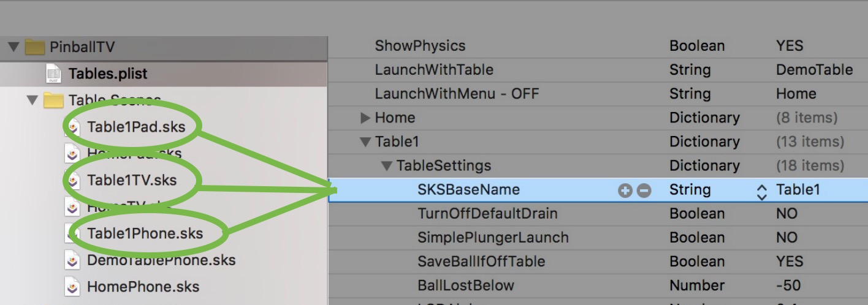This screenshot has width=868, height=305.
Task: Collapse the PinballTV group
Action: (13, 48)
